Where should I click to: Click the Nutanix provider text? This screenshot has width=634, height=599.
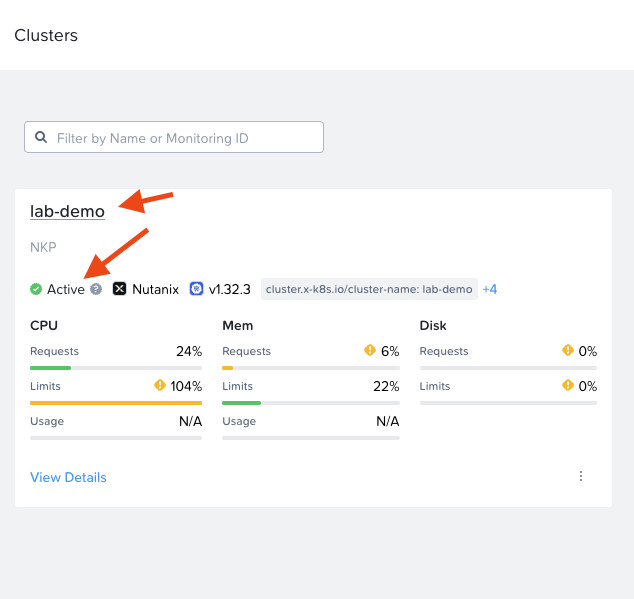coord(156,289)
